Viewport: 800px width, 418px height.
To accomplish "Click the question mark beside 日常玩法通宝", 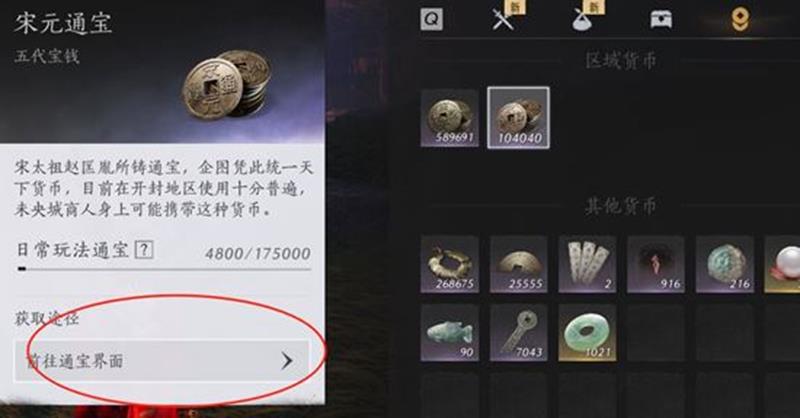I will pos(144,250).
